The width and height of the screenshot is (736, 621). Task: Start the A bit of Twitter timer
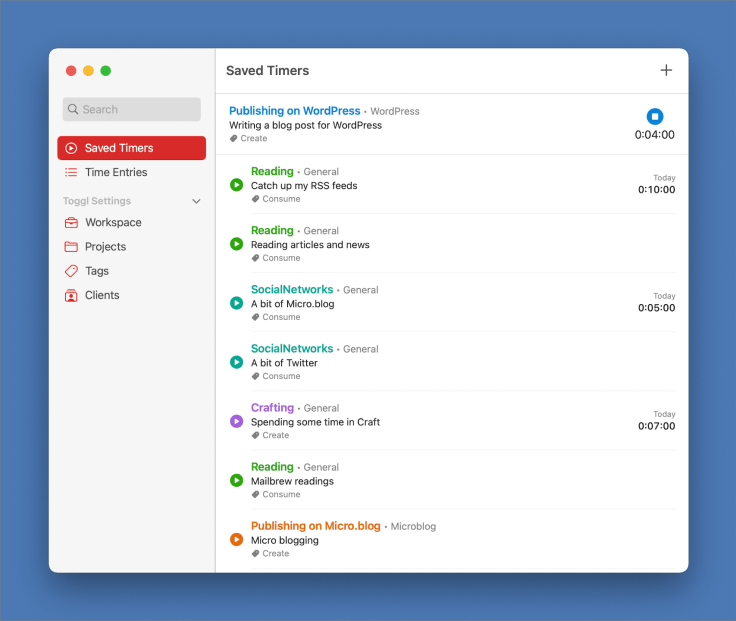(237, 362)
